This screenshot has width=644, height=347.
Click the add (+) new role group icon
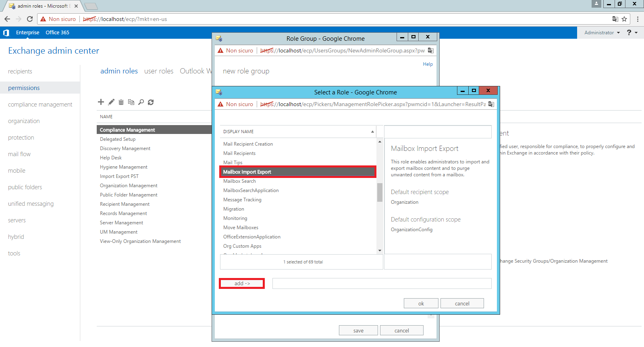pos(101,102)
